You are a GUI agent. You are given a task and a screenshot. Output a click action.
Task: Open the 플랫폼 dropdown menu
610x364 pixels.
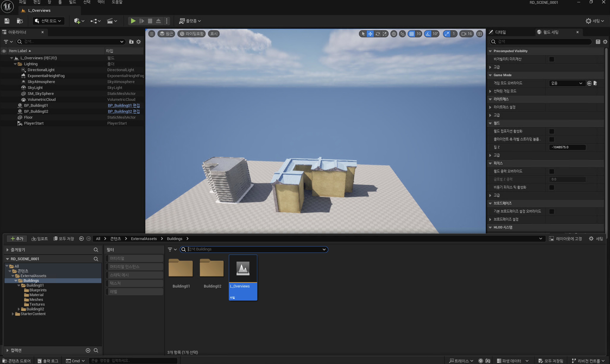coord(190,21)
